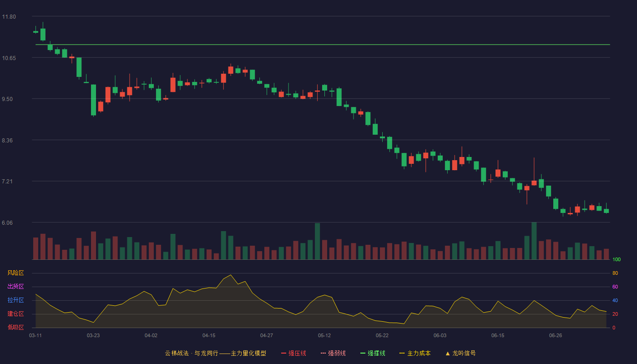
Task: Click the green horizontal support line on chart
Action: click(323, 45)
